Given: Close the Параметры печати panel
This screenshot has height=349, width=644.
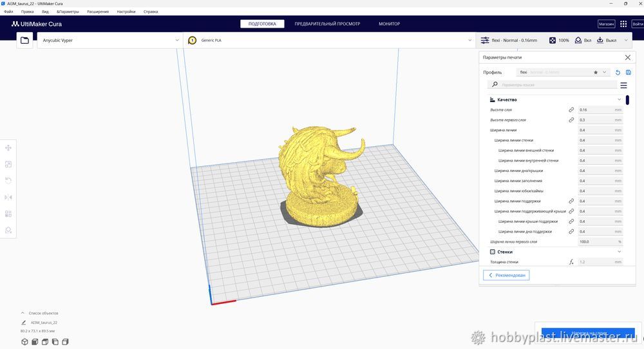Looking at the screenshot, I should (x=627, y=57).
